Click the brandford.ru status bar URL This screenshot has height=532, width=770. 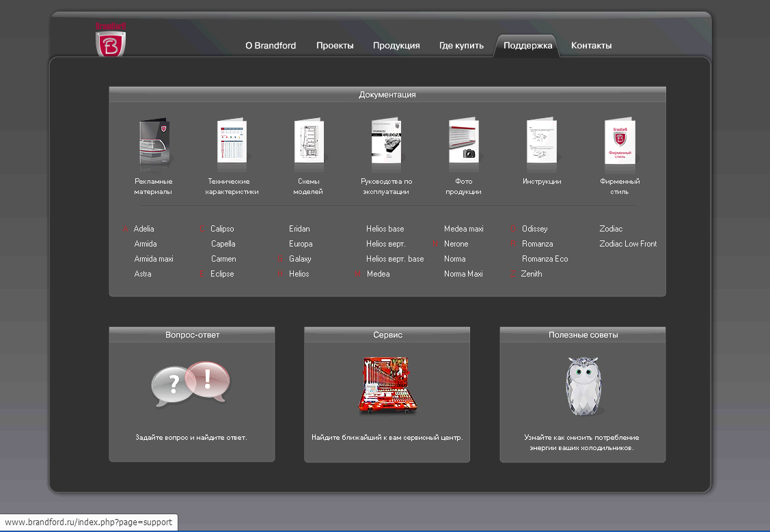pos(88,522)
